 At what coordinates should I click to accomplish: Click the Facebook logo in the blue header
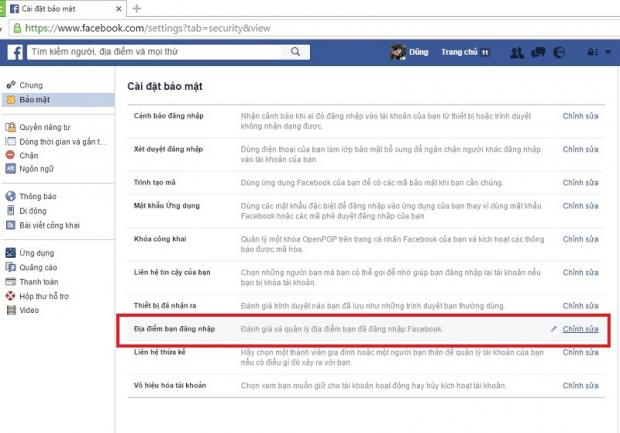coord(16,52)
